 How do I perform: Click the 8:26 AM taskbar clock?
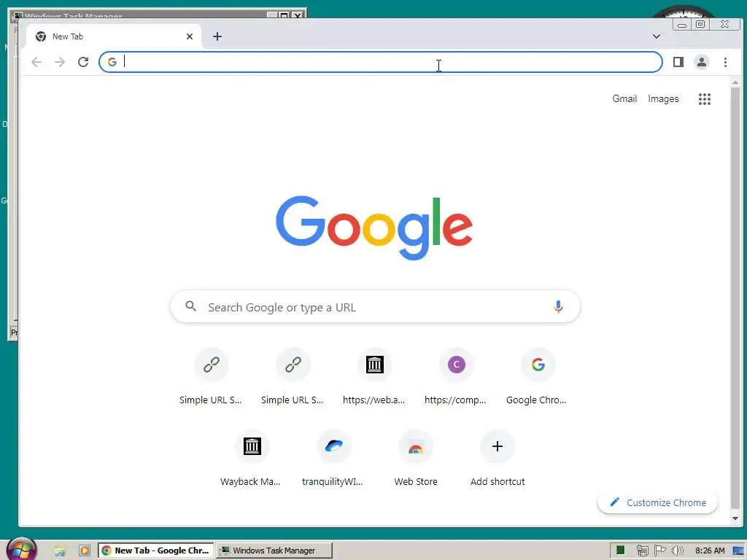coord(709,551)
